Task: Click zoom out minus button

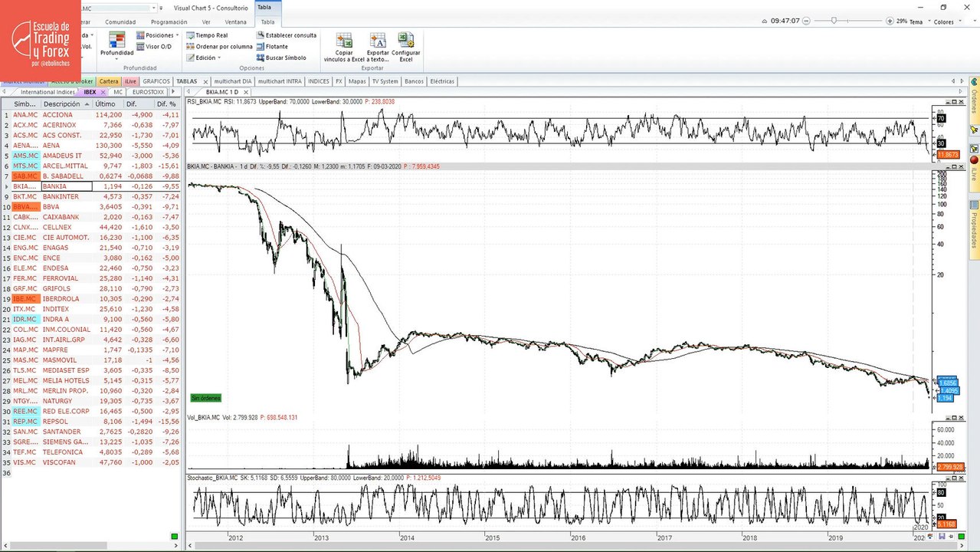Action: tap(808, 21)
